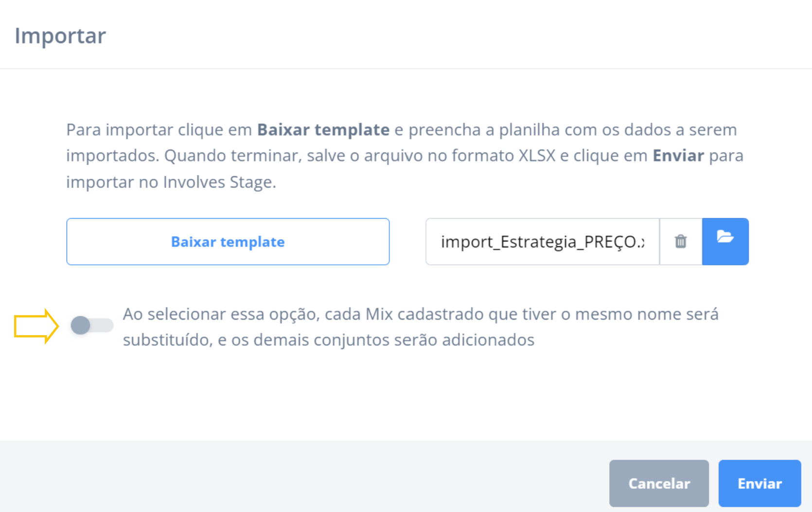The image size is (812, 512).
Task: Click the Importar dialog title
Action: point(60,35)
